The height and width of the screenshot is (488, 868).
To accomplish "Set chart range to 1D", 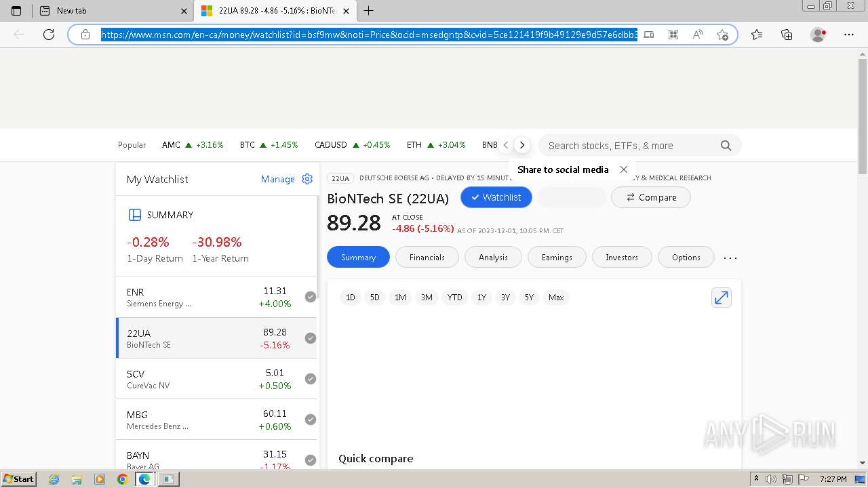I will pyautogui.click(x=350, y=298).
